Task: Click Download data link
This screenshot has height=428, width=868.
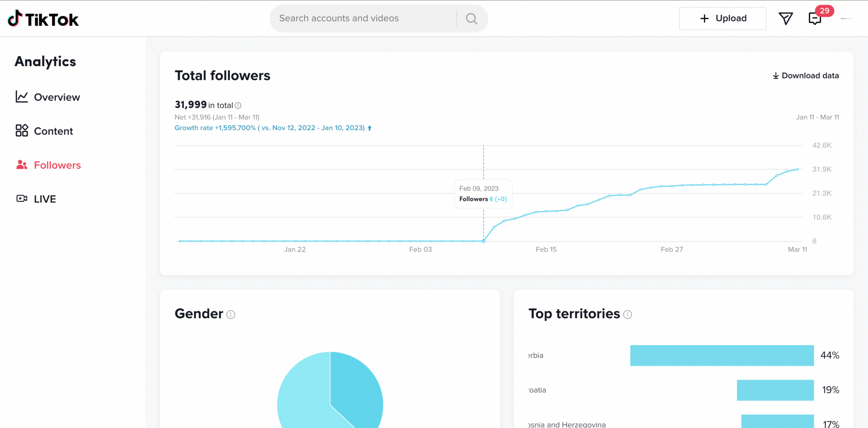Action: coord(806,76)
